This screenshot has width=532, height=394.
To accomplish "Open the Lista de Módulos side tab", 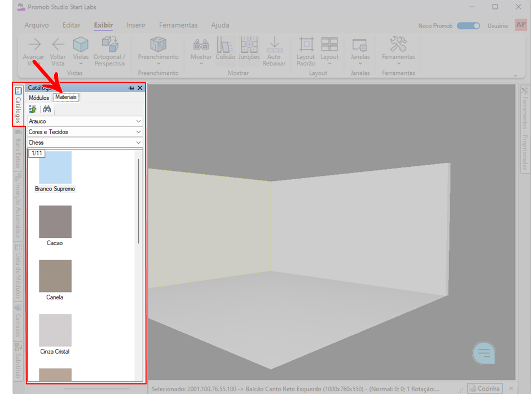I will pyautogui.click(x=18, y=271).
